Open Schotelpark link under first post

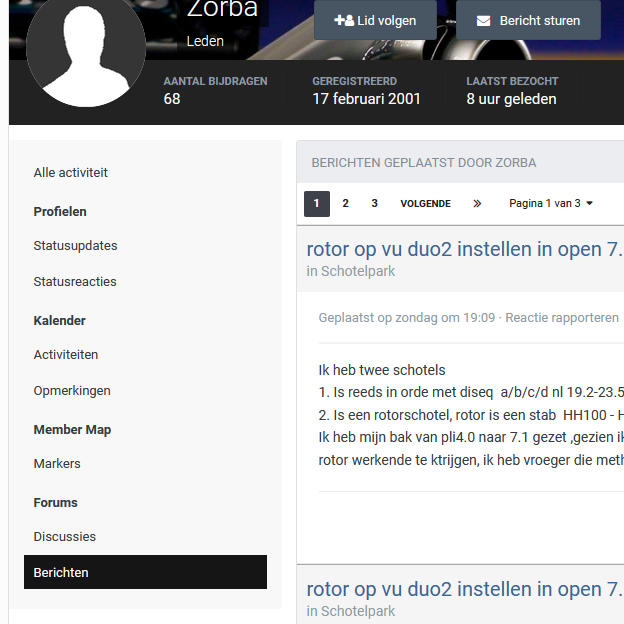coord(358,271)
